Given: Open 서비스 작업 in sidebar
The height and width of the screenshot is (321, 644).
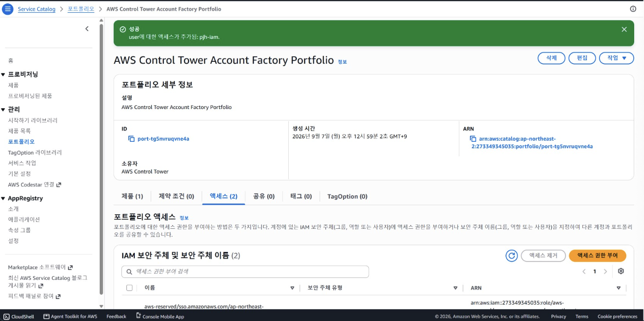Looking at the screenshot, I should pyautogui.click(x=22, y=163).
